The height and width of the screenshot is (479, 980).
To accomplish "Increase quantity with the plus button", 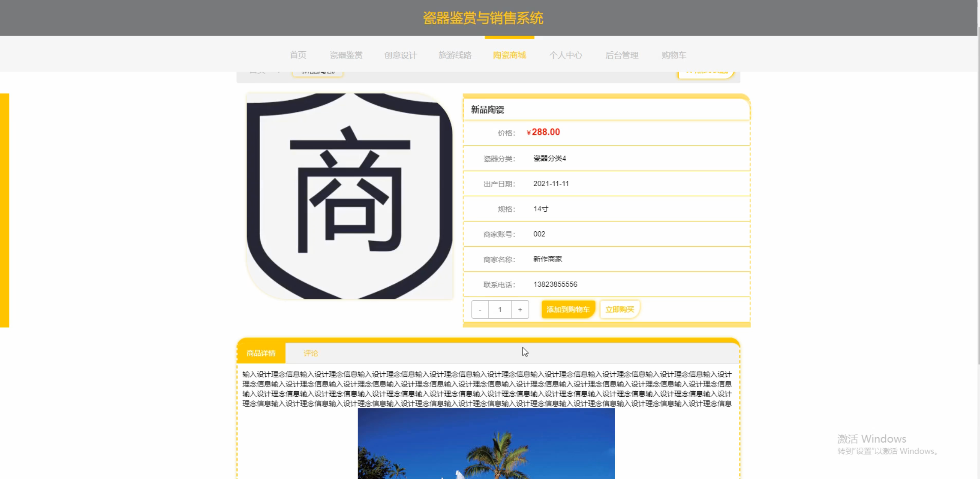I will [520, 309].
